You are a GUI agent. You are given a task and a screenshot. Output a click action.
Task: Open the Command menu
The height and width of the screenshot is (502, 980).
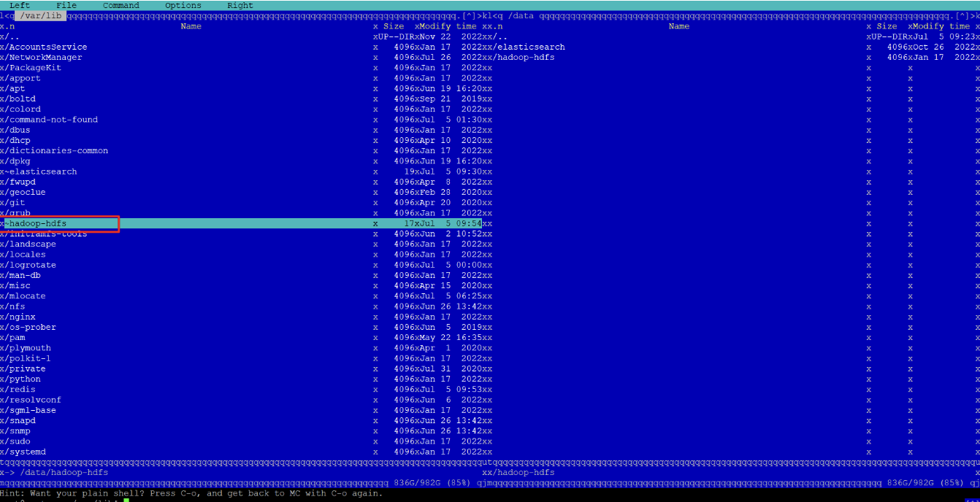(121, 5)
